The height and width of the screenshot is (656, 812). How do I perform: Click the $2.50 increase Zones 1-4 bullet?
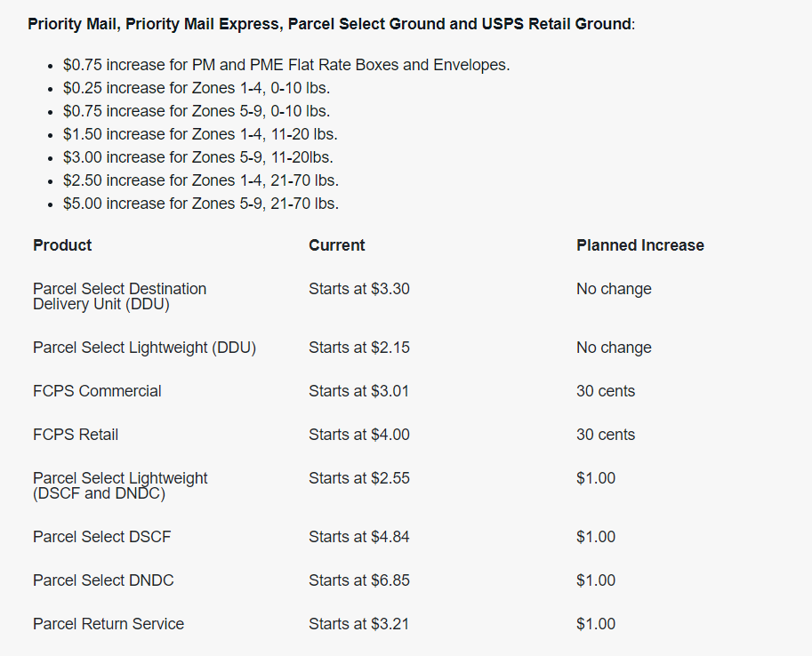(201, 180)
